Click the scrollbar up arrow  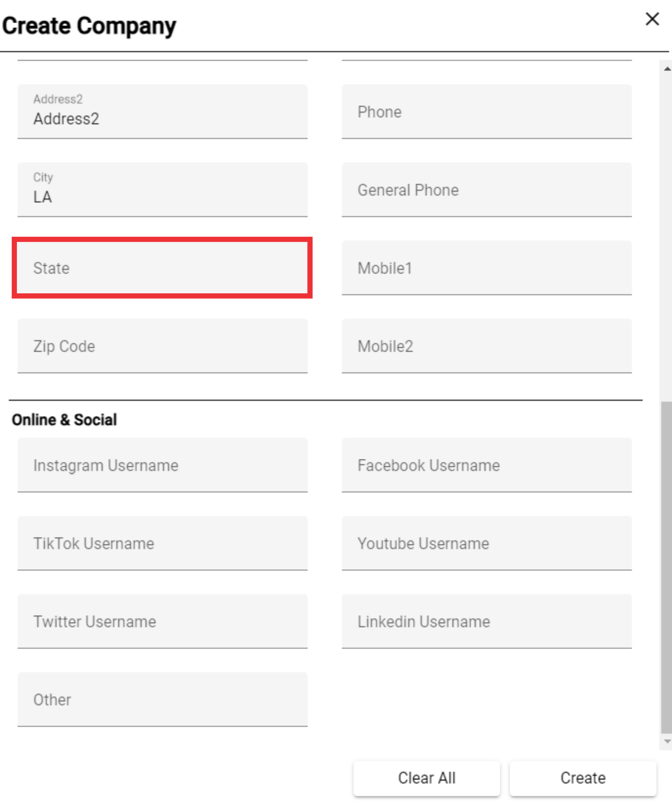667,69
